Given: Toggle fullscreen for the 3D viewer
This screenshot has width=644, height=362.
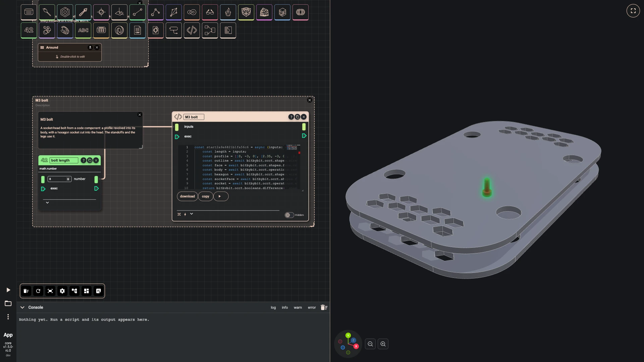Looking at the screenshot, I should click(x=633, y=11).
